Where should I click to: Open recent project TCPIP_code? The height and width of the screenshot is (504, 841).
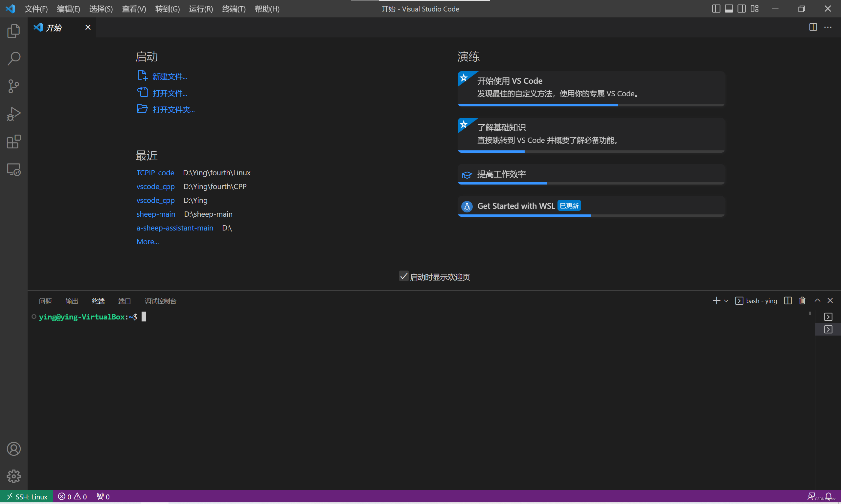click(155, 172)
